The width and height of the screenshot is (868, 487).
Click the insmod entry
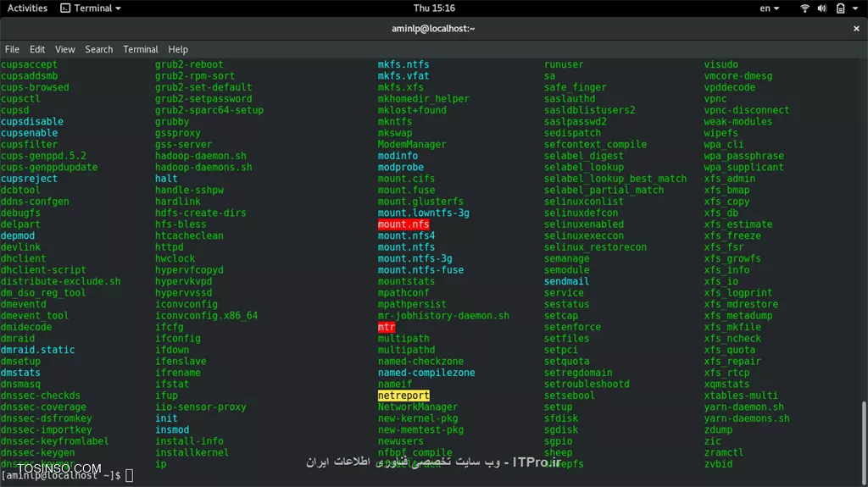coord(172,429)
